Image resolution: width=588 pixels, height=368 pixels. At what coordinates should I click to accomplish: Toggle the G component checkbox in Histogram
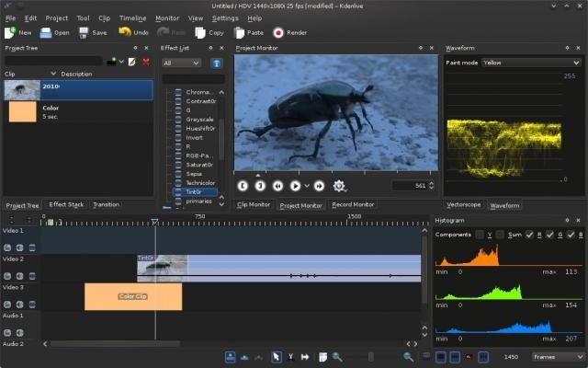(549, 235)
